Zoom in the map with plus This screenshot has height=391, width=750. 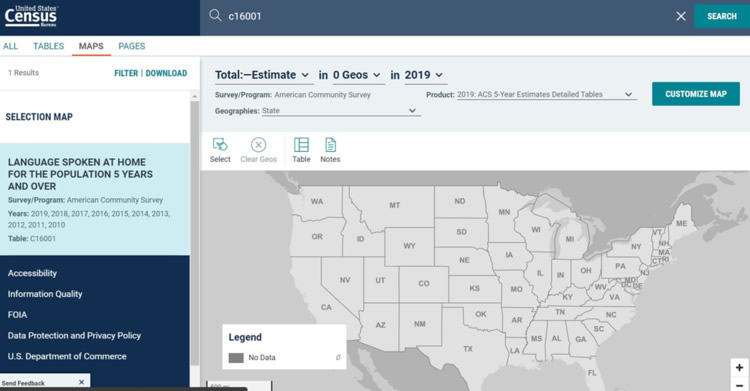(739, 368)
